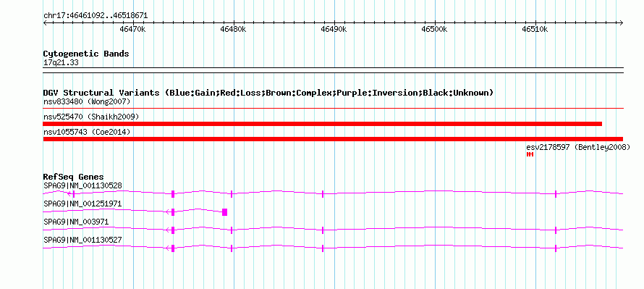
Task: Select NM_001130528 exon after 46510k
Action: coord(556,194)
